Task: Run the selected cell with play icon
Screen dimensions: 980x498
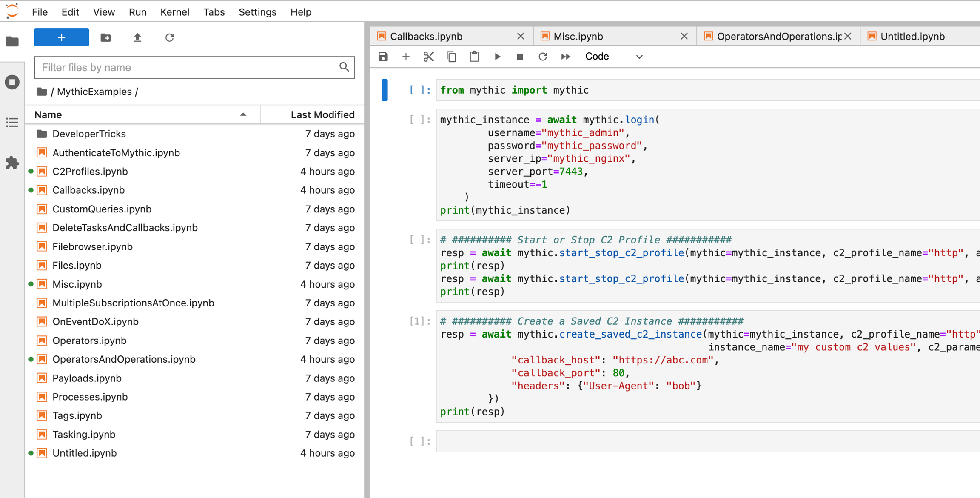Action: pos(497,57)
